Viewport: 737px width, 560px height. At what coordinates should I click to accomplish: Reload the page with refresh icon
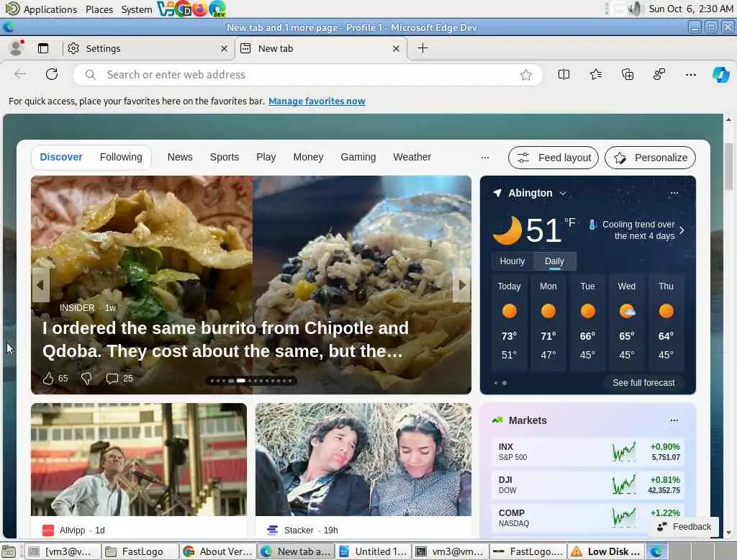tap(52, 74)
